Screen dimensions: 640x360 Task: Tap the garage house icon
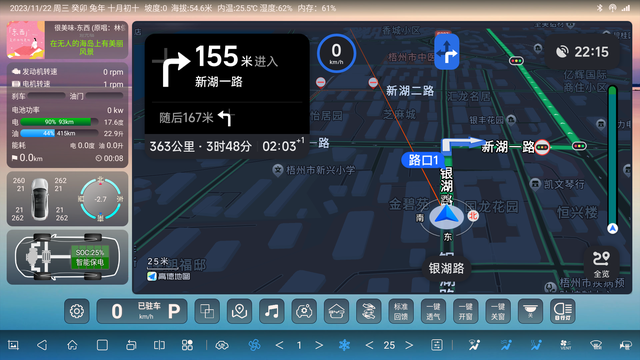coord(336,311)
